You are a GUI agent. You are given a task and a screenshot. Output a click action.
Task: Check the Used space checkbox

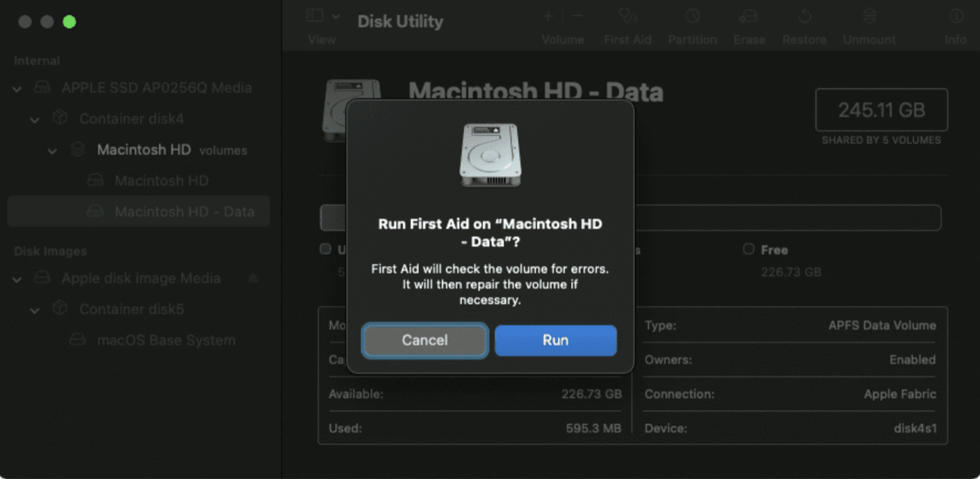pos(325,249)
